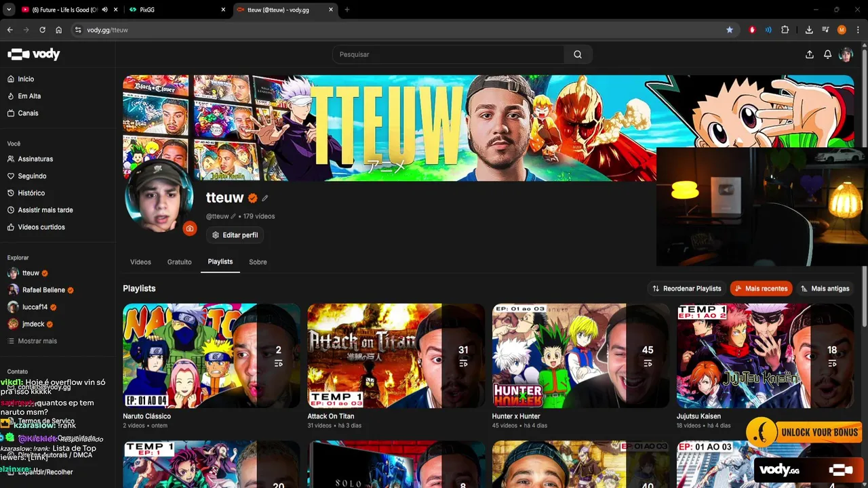Edit handle with pencil next to @tteuw
868x488 pixels.
click(x=233, y=216)
